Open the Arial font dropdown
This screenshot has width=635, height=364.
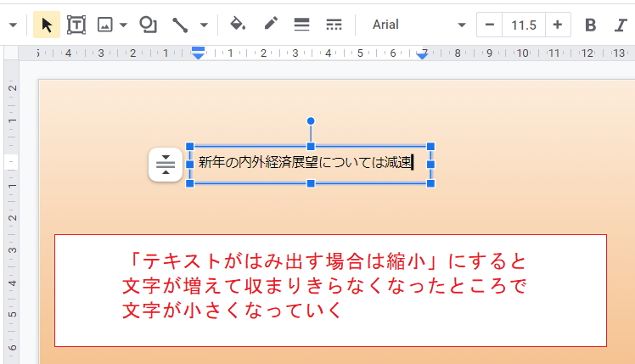(x=419, y=25)
